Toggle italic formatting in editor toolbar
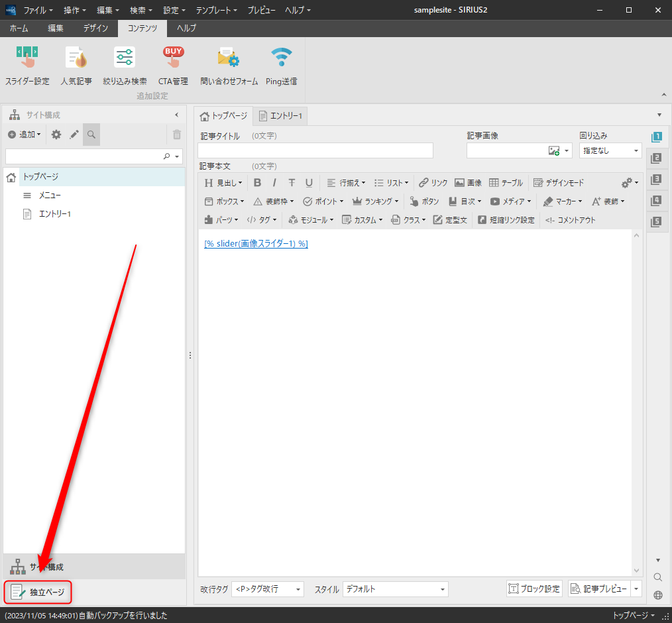Screen dimensions: 672x623 [x=274, y=183]
